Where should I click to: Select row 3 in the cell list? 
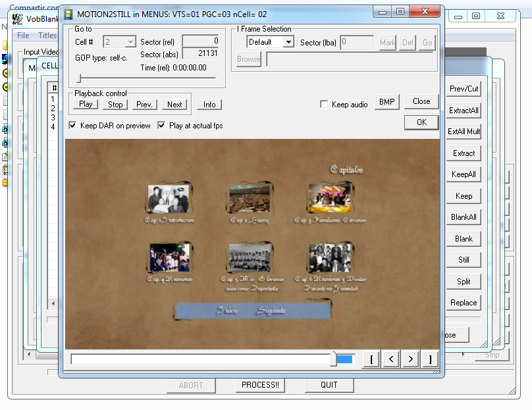(x=53, y=117)
